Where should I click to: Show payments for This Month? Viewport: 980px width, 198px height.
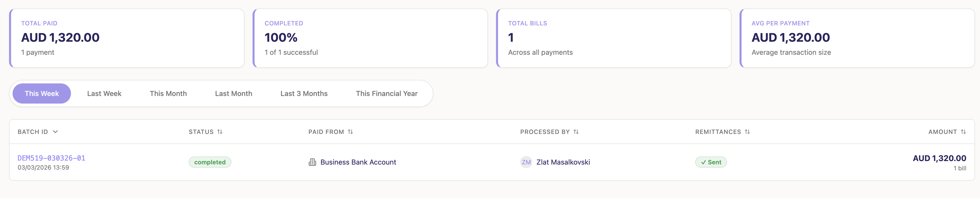tap(168, 93)
